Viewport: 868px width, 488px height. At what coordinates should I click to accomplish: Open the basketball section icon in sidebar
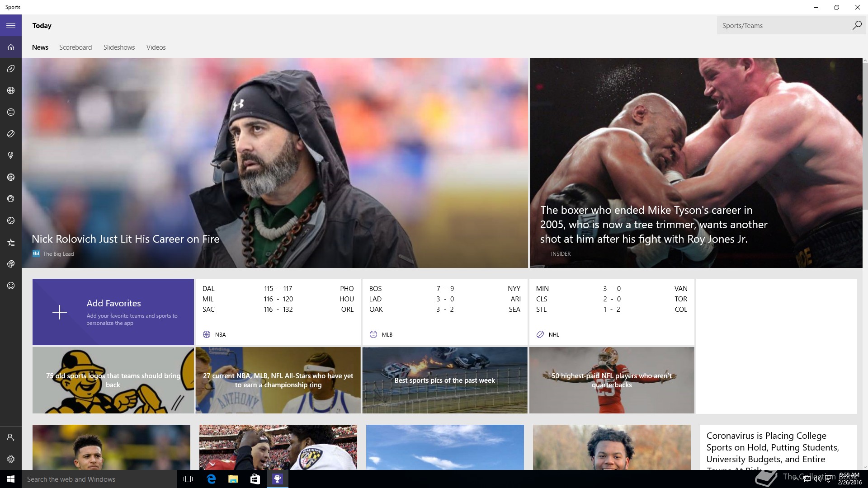point(11,90)
